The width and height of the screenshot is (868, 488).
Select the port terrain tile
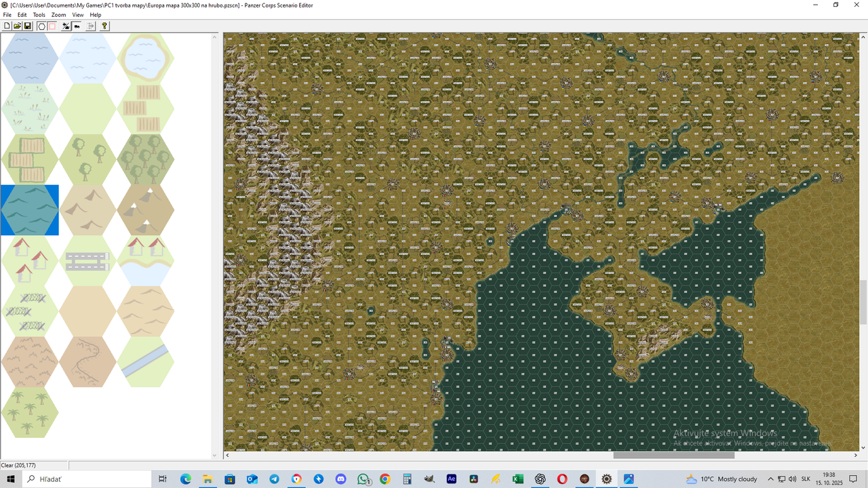coord(146,260)
